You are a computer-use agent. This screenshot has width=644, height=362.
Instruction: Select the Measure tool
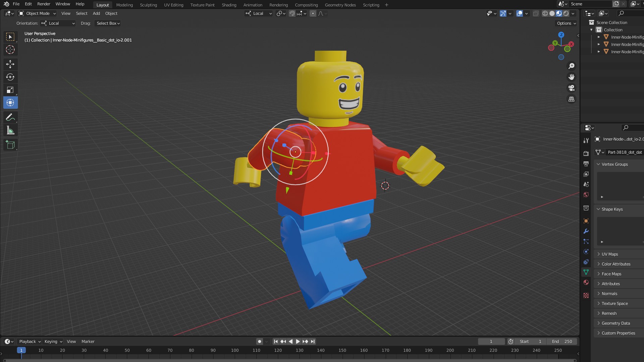point(10,130)
